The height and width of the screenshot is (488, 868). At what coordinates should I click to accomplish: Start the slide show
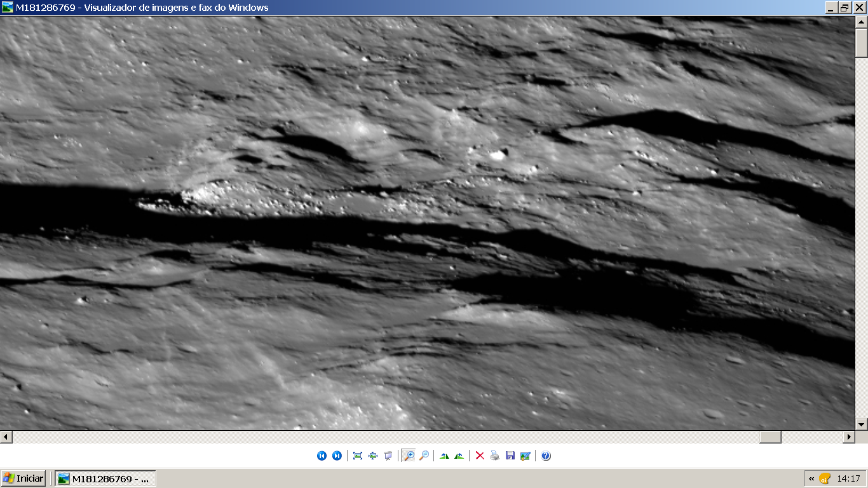pyautogui.click(x=388, y=456)
